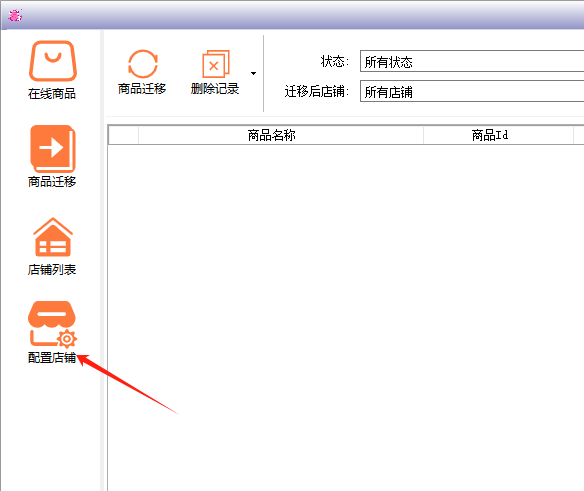Select the 商品迁移 sidebar arrow-book icon

pos(53,148)
